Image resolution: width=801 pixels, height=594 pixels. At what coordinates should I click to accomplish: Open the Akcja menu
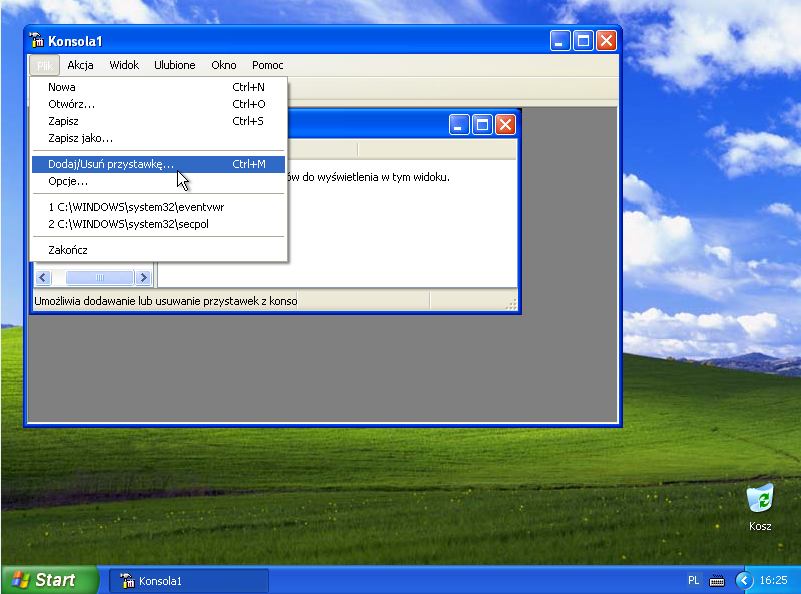80,65
